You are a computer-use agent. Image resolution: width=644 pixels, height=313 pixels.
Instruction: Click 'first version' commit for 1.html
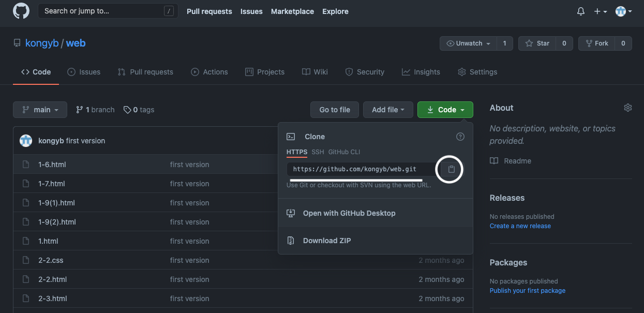(x=190, y=241)
